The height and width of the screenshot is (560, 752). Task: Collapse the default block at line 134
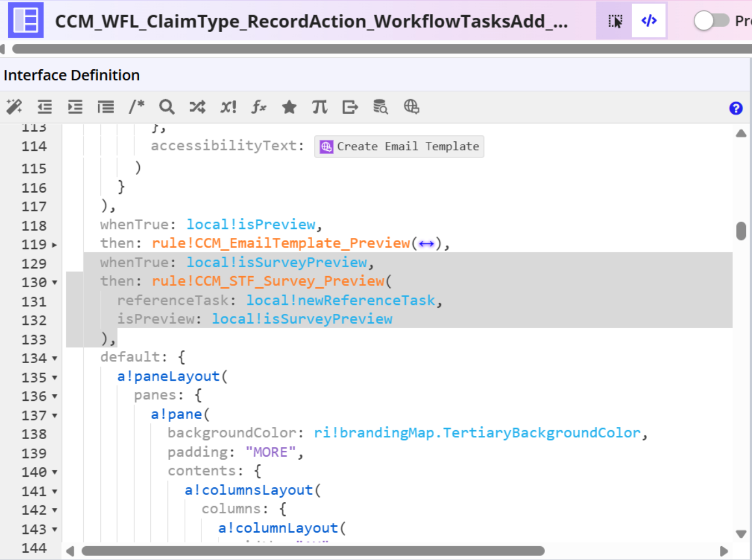[54, 359]
